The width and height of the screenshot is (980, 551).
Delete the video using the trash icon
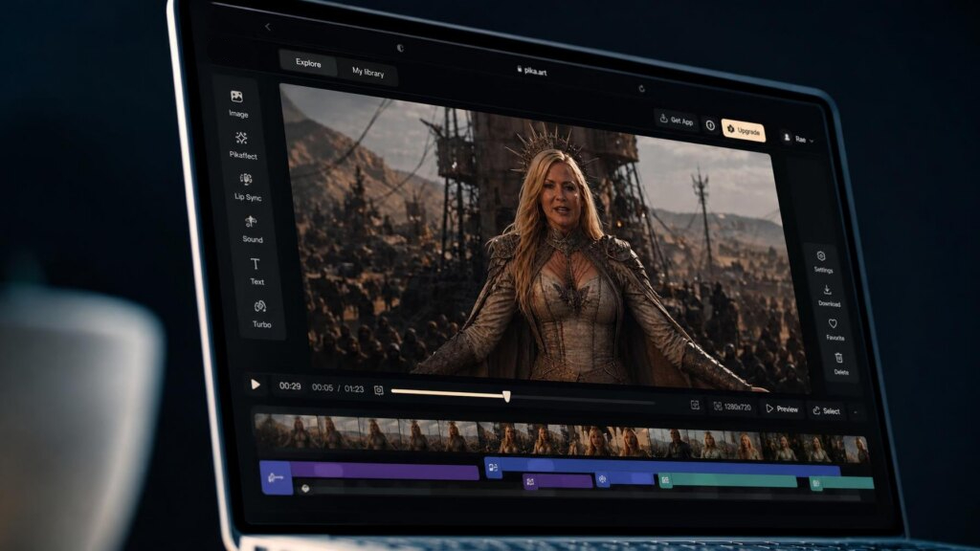pyautogui.click(x=840, y=363)
